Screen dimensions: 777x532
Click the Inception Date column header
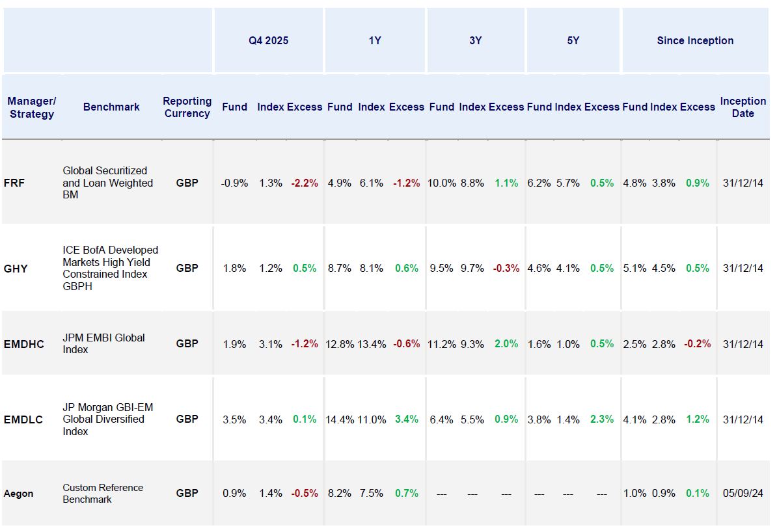coord(743,107)
